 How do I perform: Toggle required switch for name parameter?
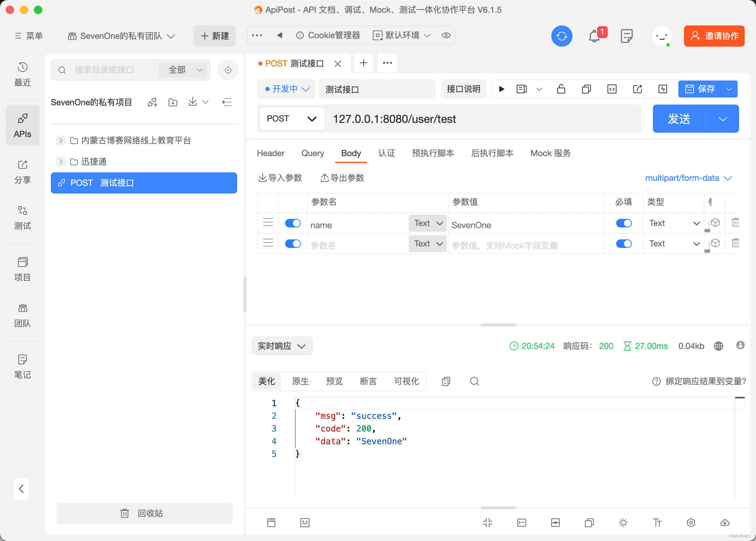point(624,223)
